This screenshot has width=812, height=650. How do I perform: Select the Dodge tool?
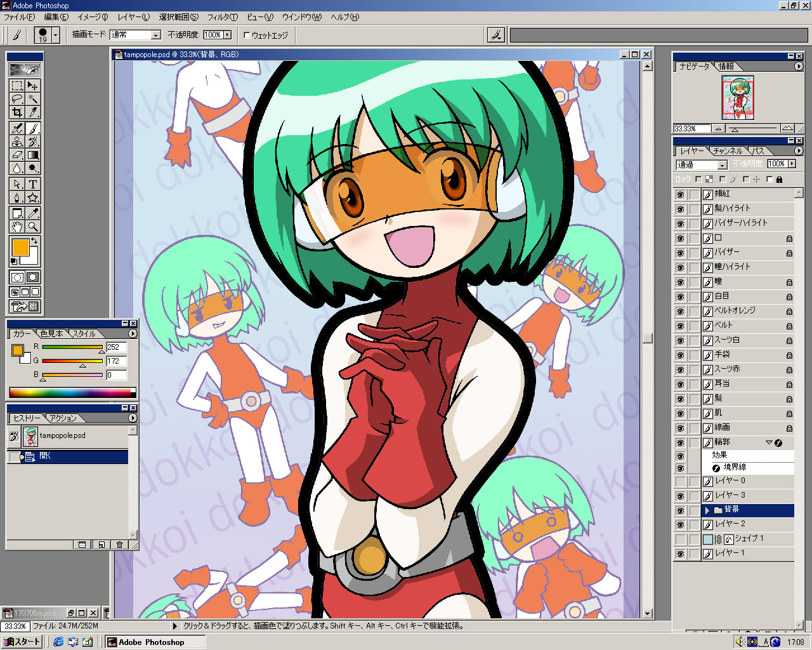click(33, 168)
